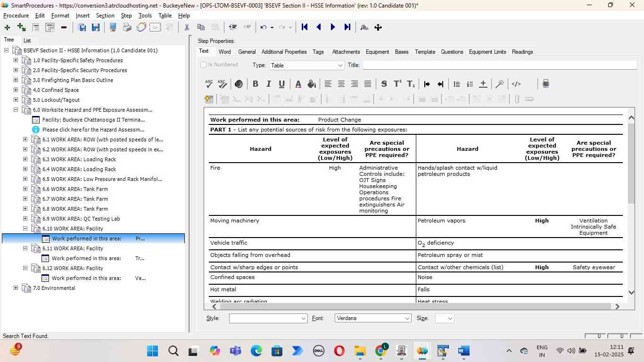
Task: Collapse 6.0 Worksite Hazard tree node
Action: click(16, 110)
